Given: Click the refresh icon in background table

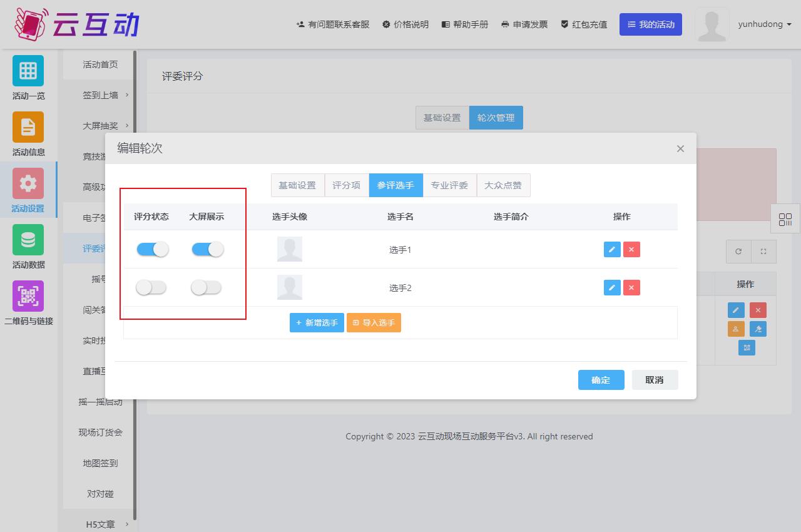Looking at the screenshot, I should (738, 252).
